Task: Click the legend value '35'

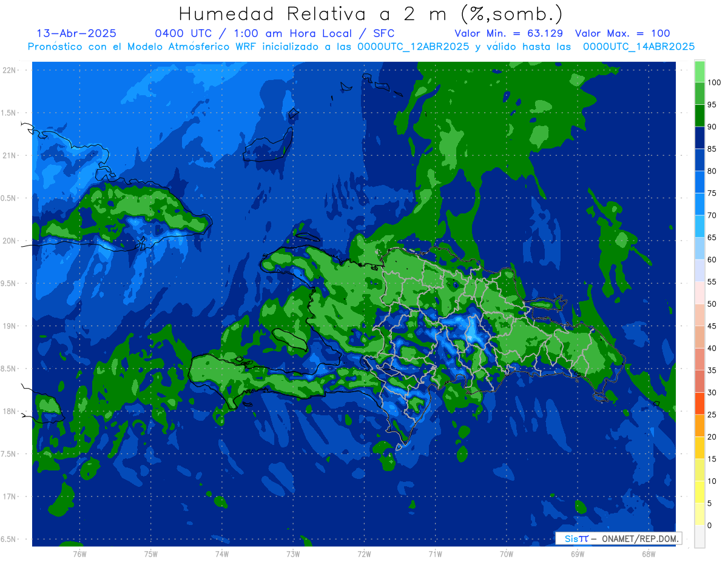Action: (x=712, y=370)
